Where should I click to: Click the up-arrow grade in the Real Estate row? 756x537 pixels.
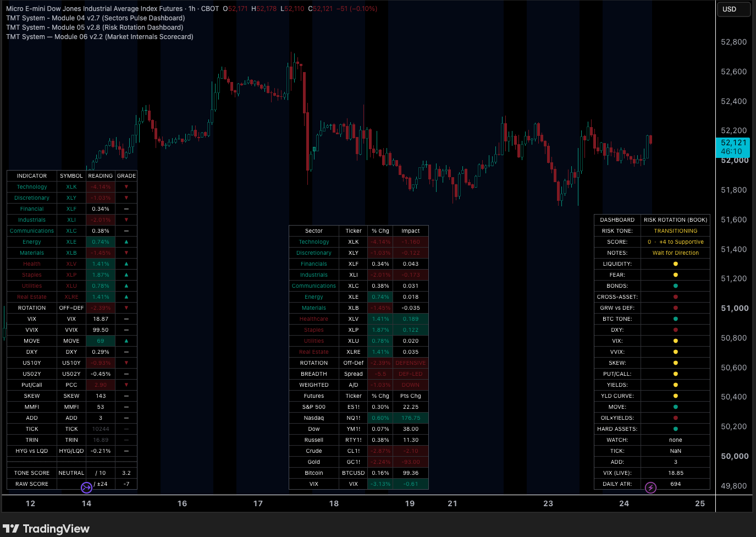pos(126,297)
